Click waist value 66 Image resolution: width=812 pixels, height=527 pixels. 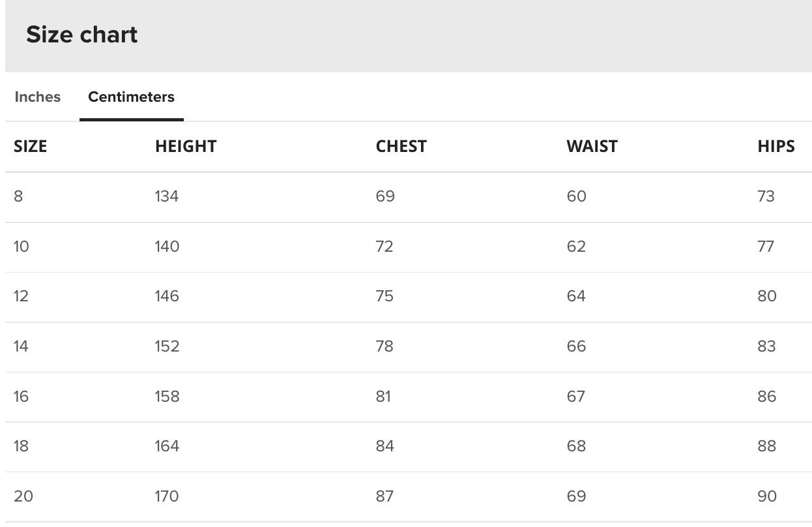coord(576,346)
